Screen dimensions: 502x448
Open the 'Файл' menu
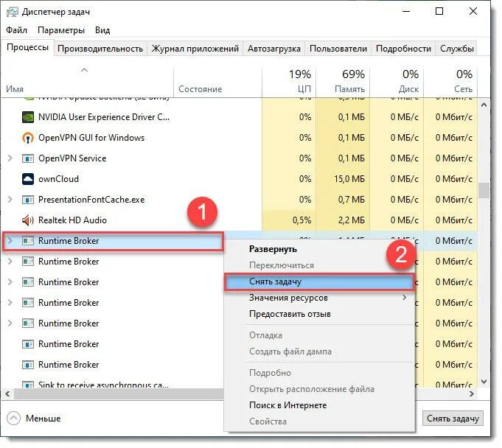pyautogui.click(x=17, y=30)
